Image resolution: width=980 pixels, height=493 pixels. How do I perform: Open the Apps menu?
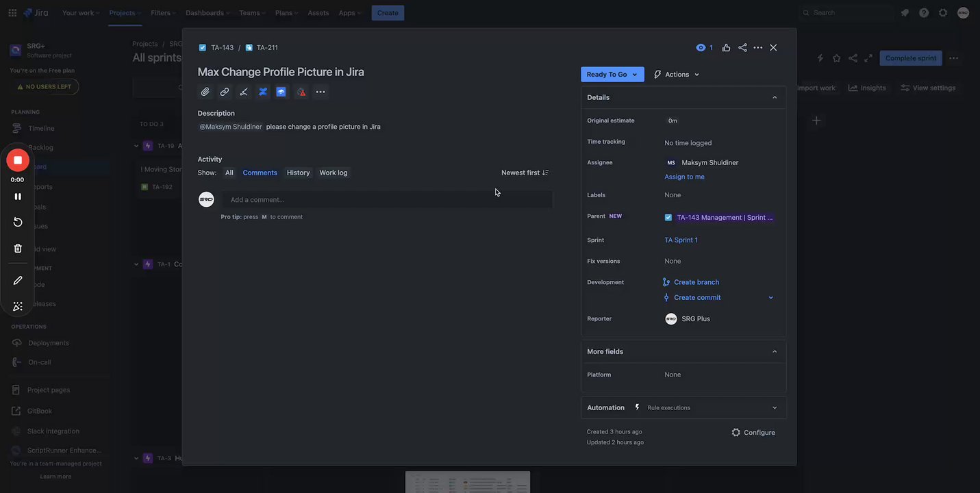pyautogui.click(x=350, y=13)
